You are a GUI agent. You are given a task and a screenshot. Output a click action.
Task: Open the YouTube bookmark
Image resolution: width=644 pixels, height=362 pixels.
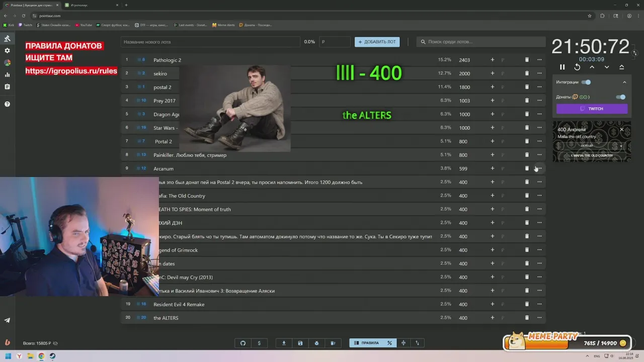pyautogui.click(x=84, y=25)
